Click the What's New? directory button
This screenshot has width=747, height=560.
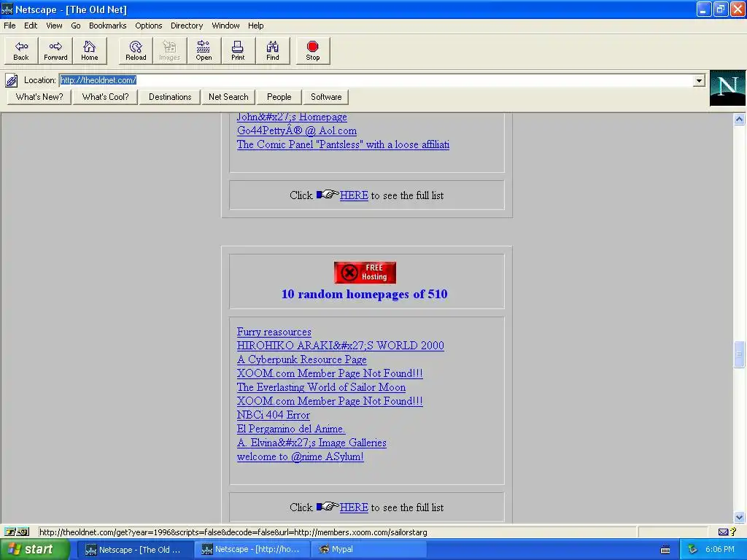(x=39, y=97)
